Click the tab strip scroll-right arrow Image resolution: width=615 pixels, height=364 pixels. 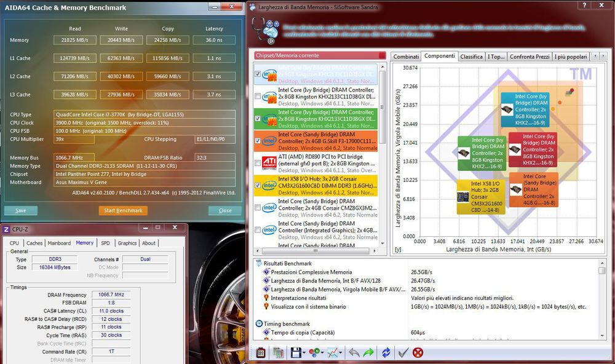[603, 56]
